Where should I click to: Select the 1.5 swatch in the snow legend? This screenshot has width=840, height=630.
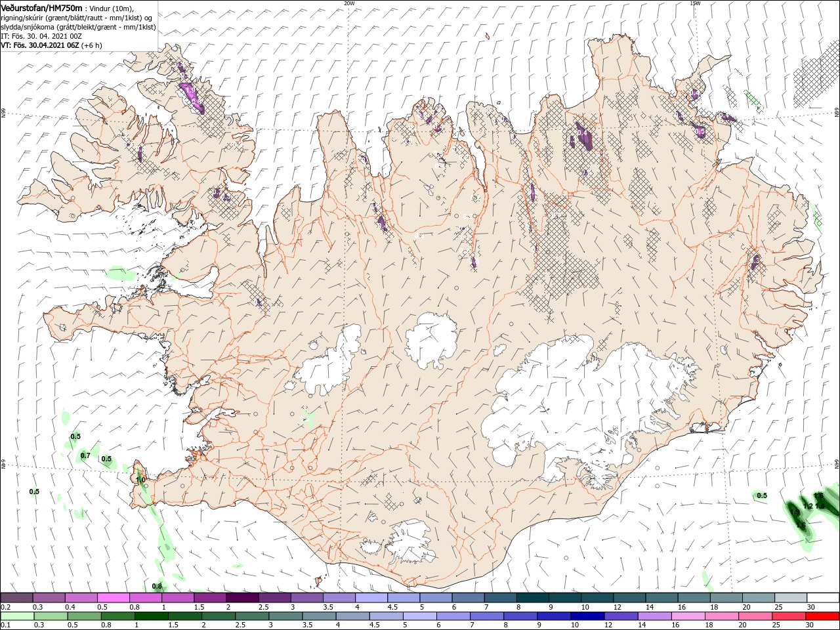click(x=210, y=598)
